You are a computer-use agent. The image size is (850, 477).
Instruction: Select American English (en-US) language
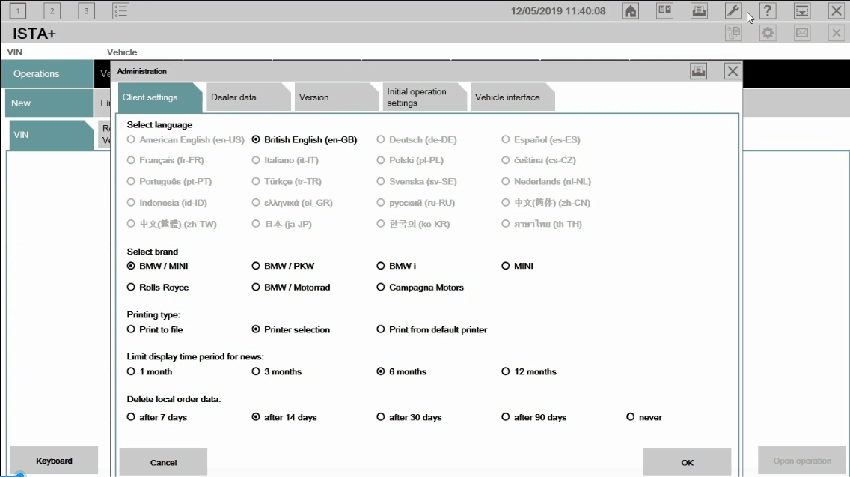(186, 139)
